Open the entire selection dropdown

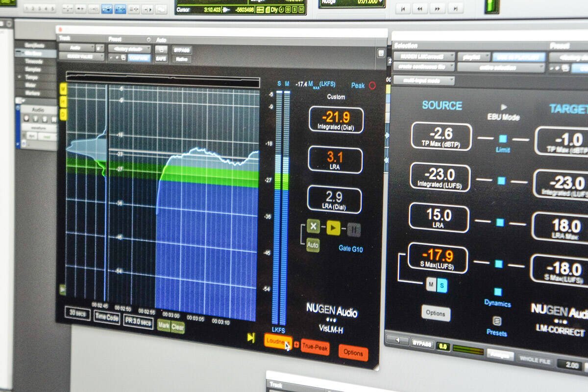pos(501,68)
